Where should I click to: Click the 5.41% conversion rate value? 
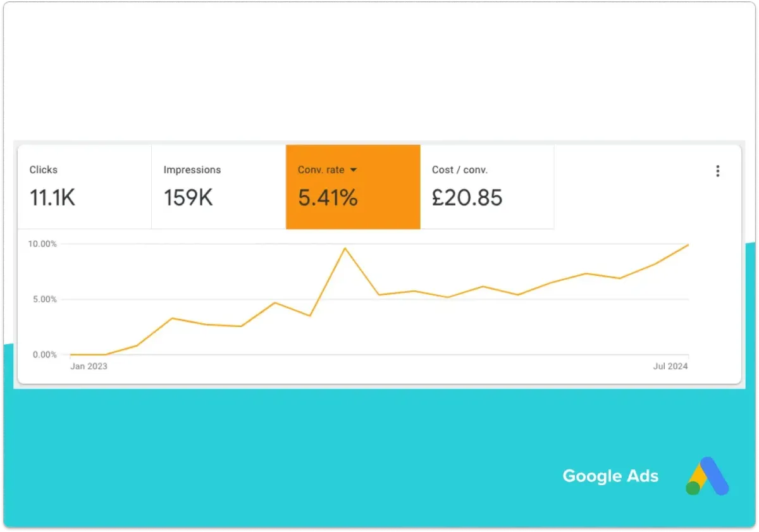click(328, 198)
